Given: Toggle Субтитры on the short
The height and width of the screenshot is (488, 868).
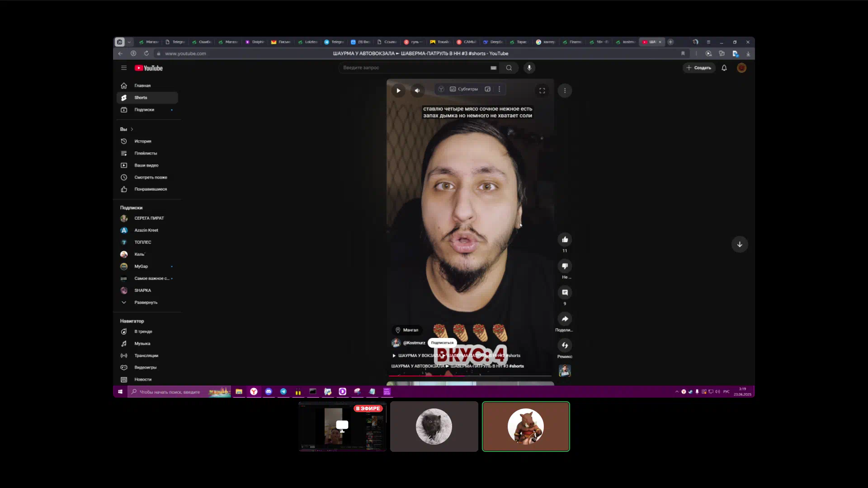Looking at the screenshot, I should (464, 89).
